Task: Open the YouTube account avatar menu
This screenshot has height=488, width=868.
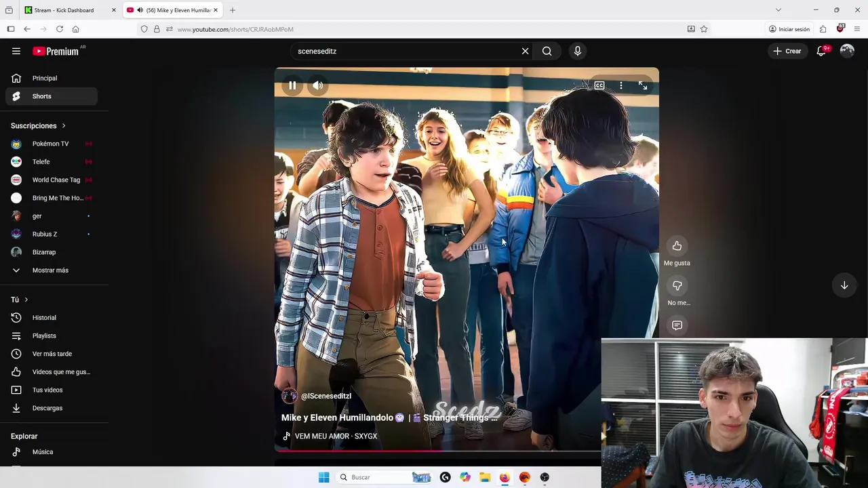Action: (847, 51)
